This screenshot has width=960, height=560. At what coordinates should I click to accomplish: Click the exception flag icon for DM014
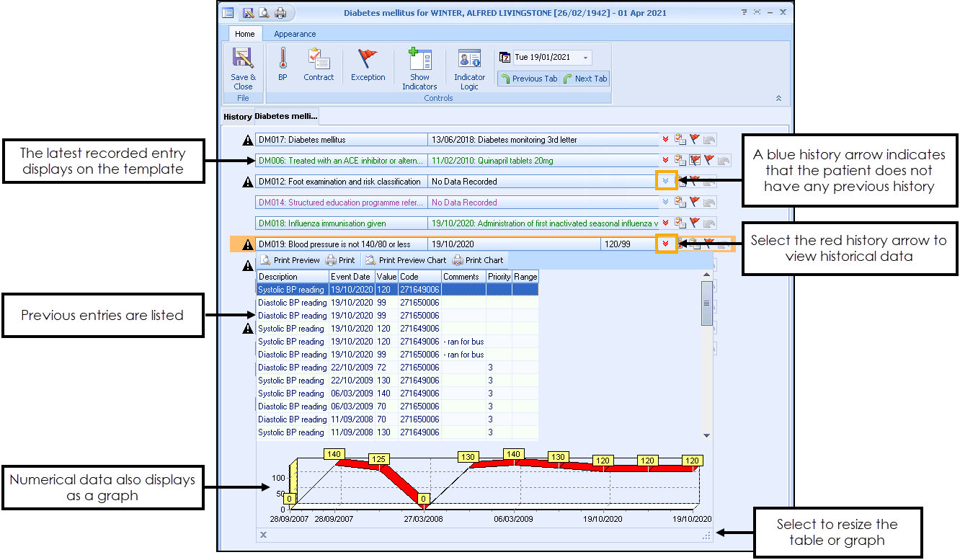[695, 203]
